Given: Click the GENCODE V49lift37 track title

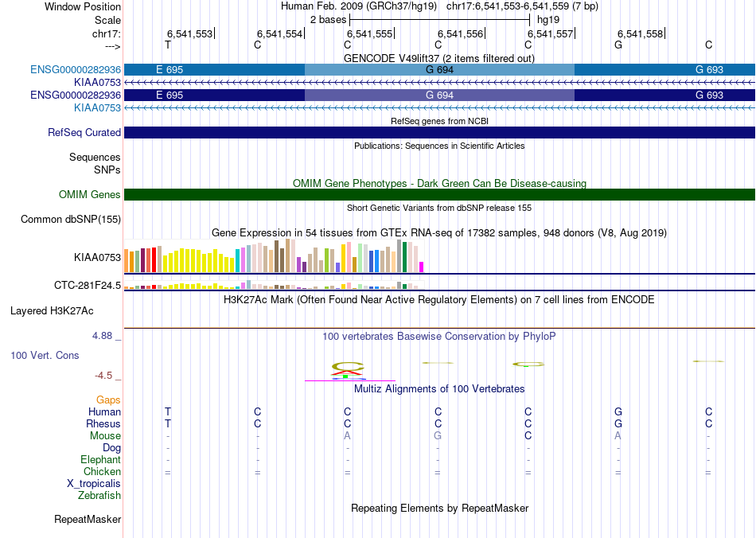Looking at the screenshot, I should click(x=439, y=58).
